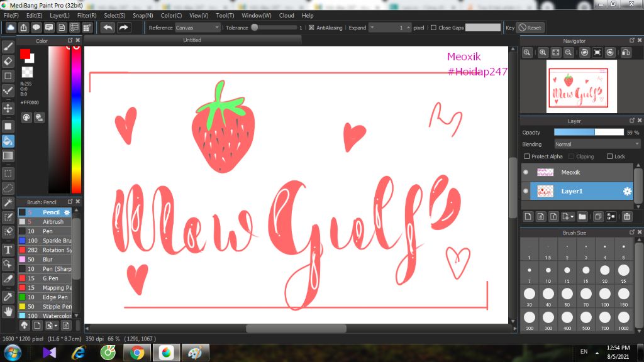This screenshot has height=362, width=644.
Task: Pick the Magic Wand selection tool
Action: pyautogui.click(x=8, y=202)
